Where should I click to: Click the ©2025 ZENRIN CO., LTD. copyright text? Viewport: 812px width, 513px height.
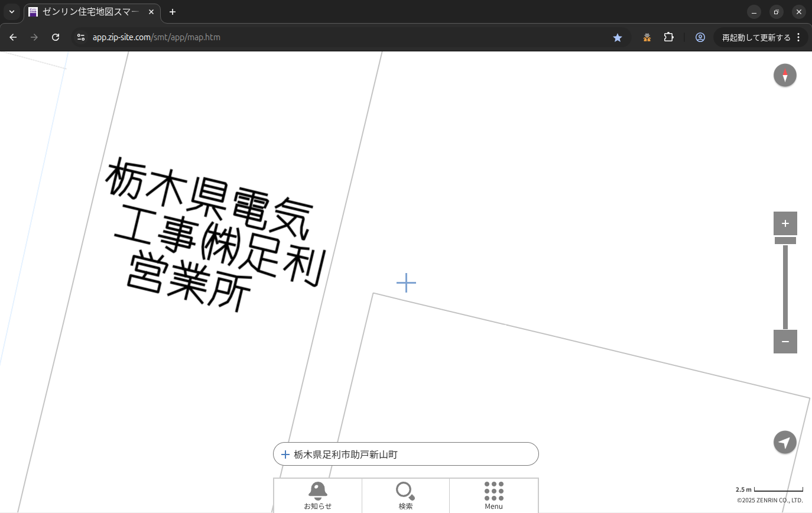point(769,500)
